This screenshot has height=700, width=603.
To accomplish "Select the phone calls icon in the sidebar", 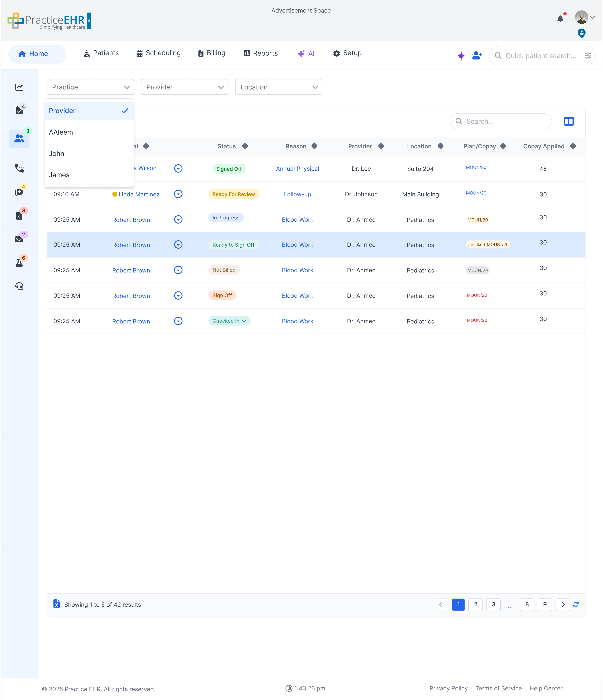I will pos(19,168).
